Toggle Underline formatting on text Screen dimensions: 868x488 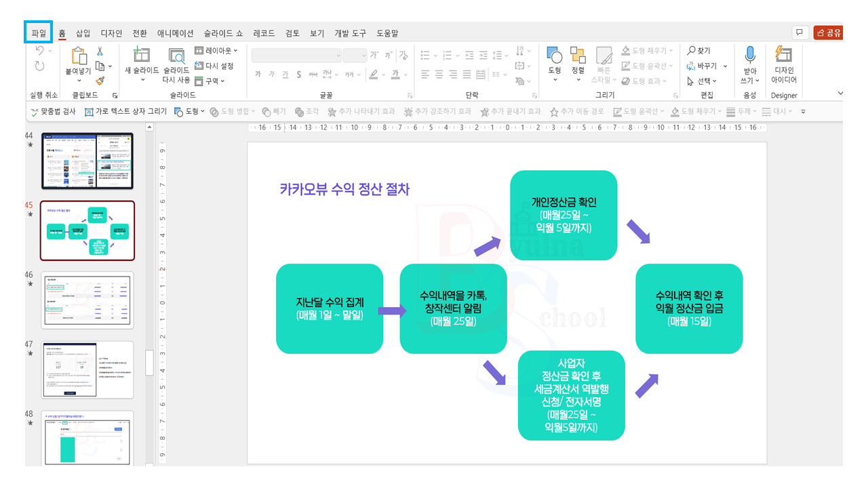point(285,74)
